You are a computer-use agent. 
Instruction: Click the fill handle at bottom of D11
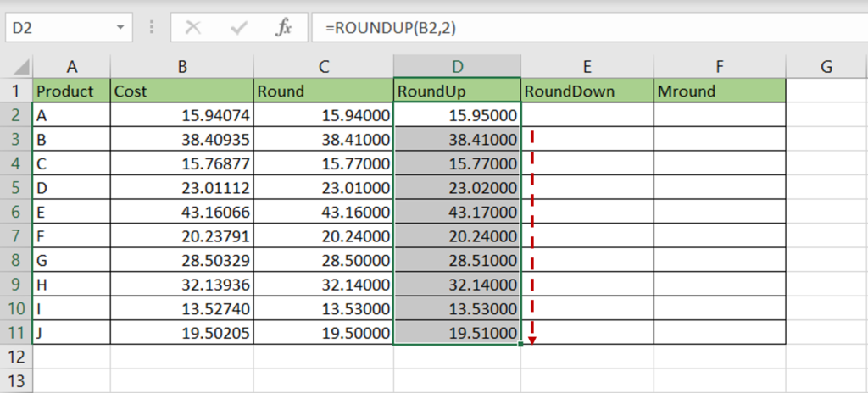point(520,344)
